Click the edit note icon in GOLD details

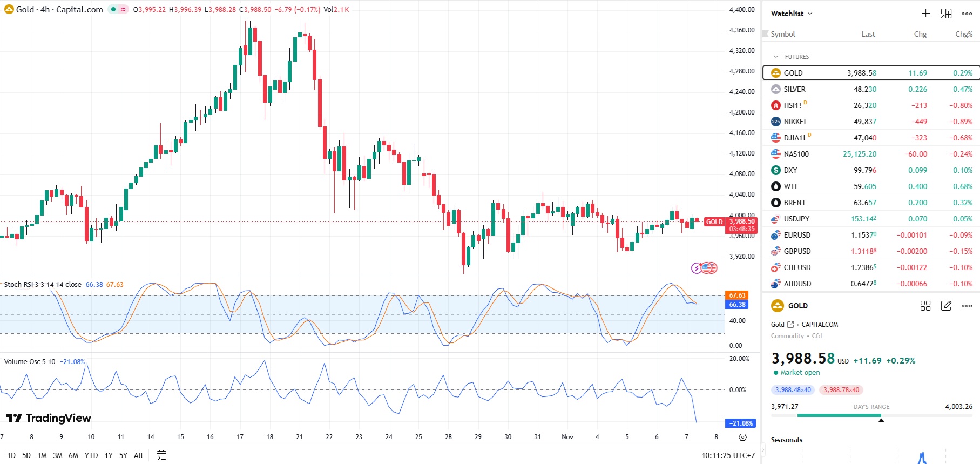coord(946,306)
